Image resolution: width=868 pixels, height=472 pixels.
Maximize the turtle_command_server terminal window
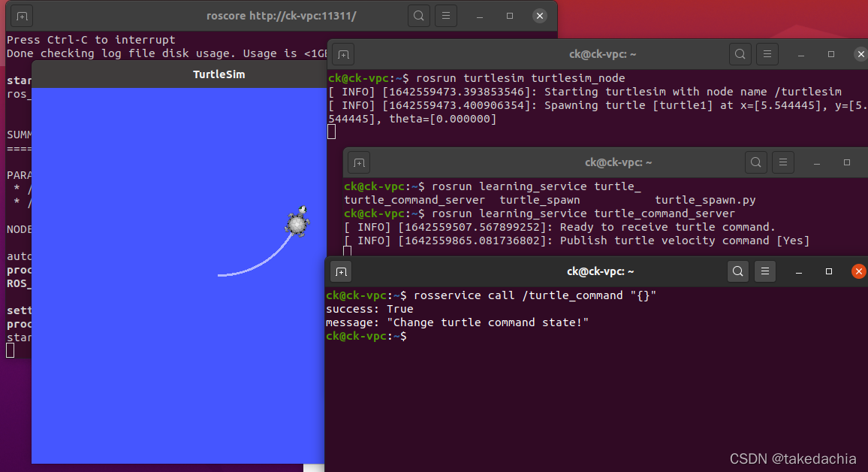(847, 163)
